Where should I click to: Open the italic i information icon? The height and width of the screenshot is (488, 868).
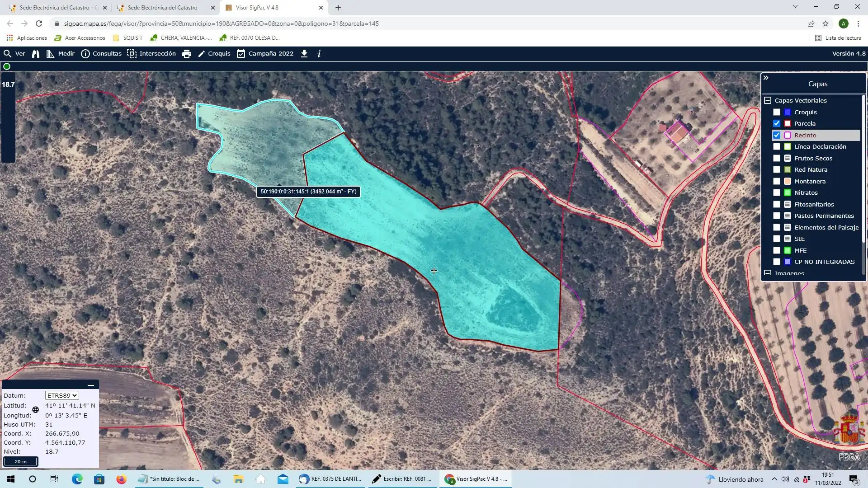pyautogui.click(x=319, y=54)
